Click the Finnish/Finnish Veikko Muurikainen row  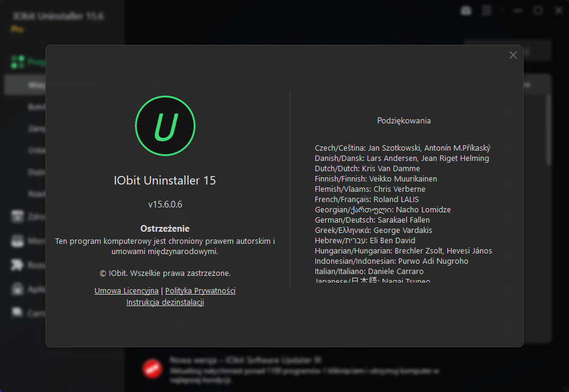(x=375, y=179)
